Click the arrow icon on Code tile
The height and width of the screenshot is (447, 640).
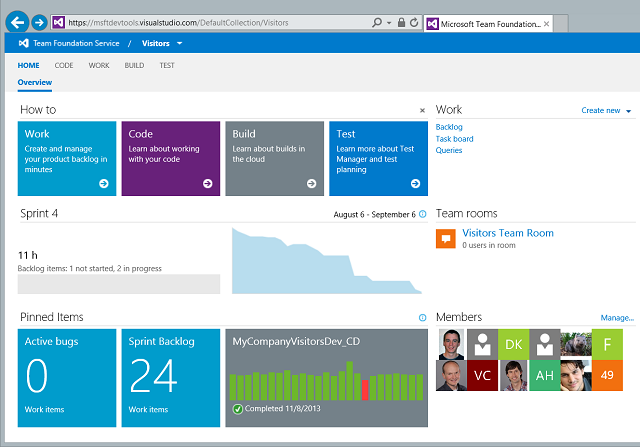(x=208, y=184)
